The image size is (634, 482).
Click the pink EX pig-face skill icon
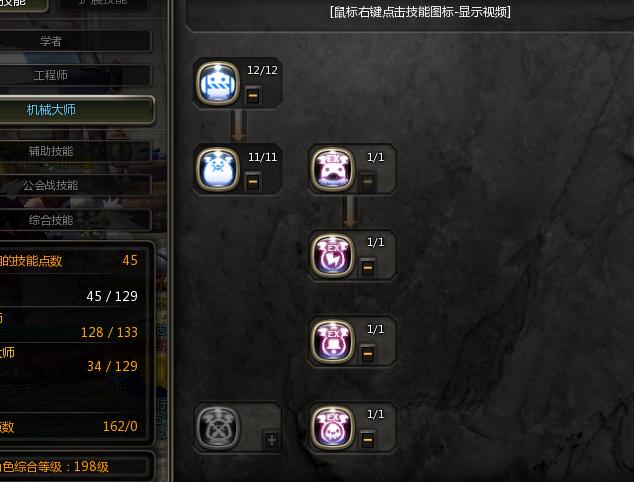(x=332, y=169)
